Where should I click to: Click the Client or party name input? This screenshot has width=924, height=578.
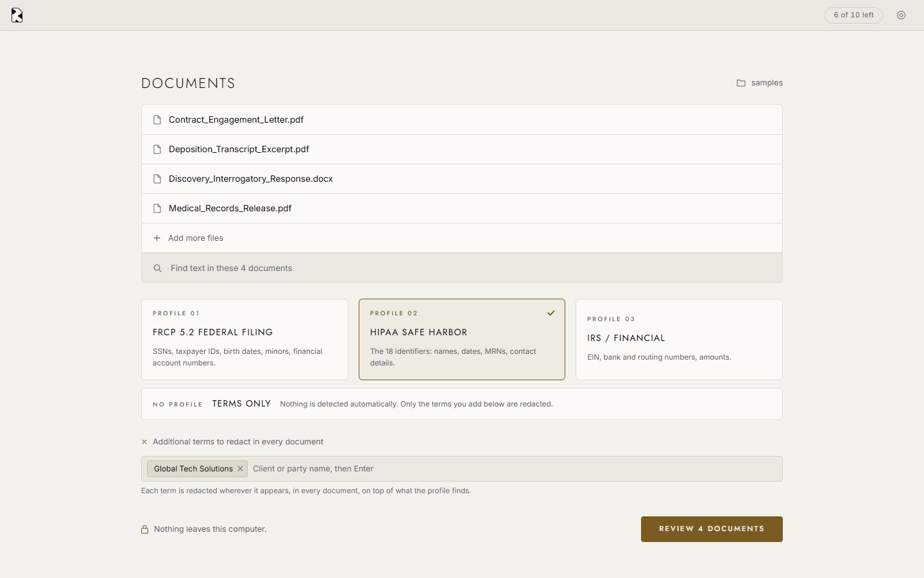(515, 469)
